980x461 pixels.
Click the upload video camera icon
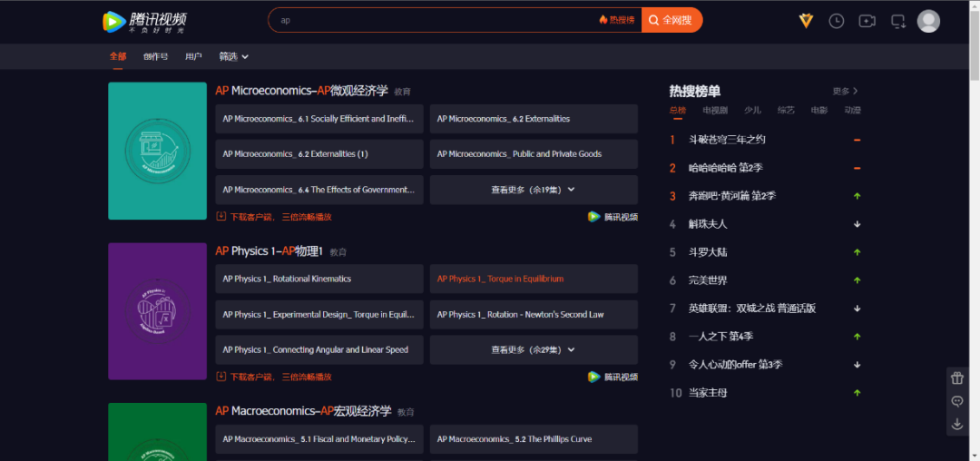pos(867,21)
